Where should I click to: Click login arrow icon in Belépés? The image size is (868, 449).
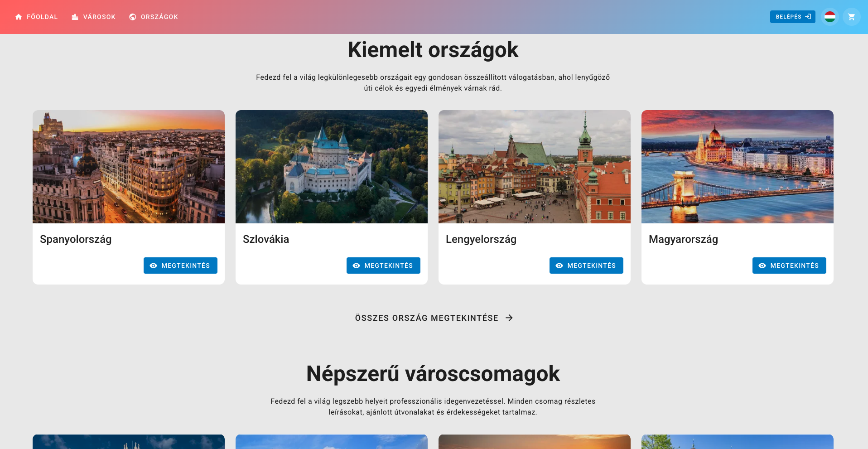(x=808, y=17)
